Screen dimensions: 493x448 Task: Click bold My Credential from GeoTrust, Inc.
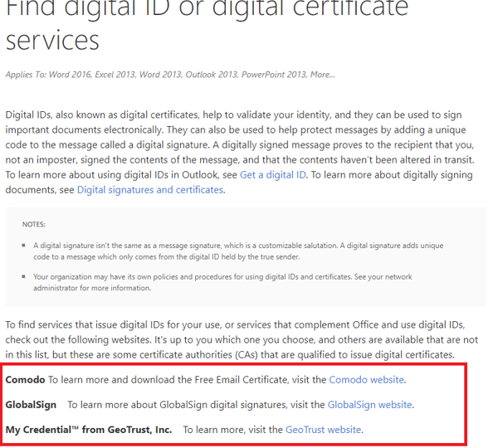[89, 430]
